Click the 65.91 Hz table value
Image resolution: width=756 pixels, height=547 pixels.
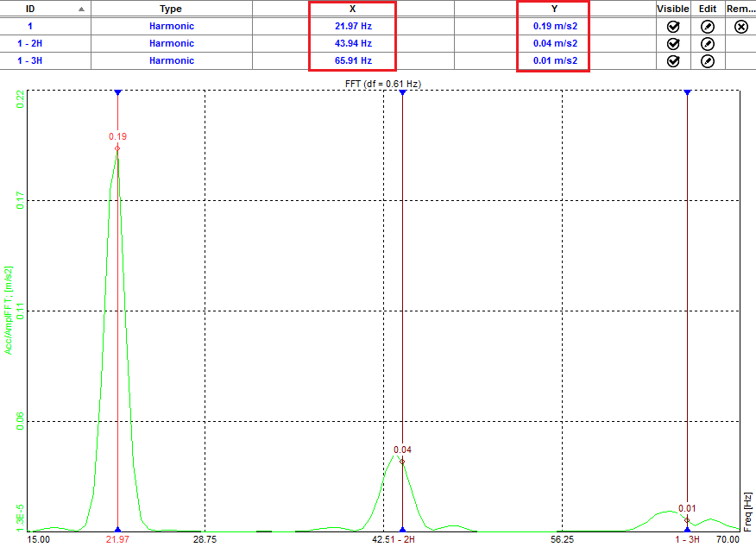354,60
